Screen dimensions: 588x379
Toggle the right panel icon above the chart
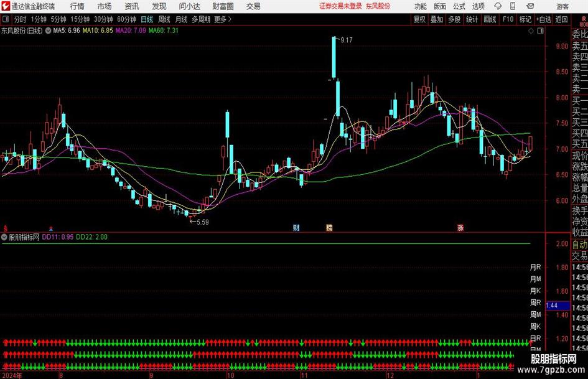pos(540,30)
